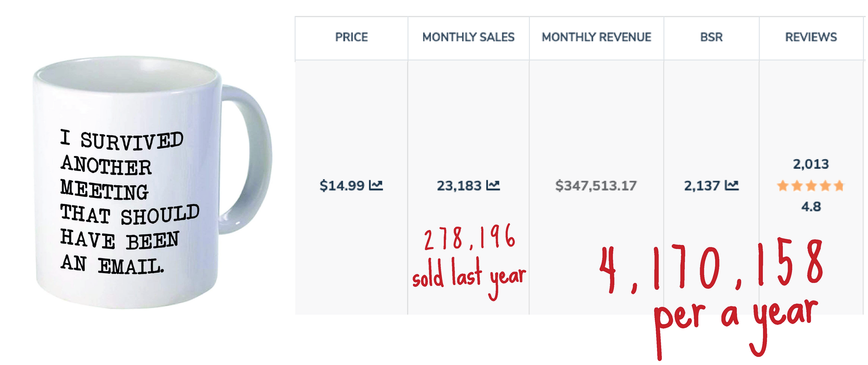Select the handwritten 4,170,158 figure
The height and width of the screenshot is (365, 868).
pos(710,266)
